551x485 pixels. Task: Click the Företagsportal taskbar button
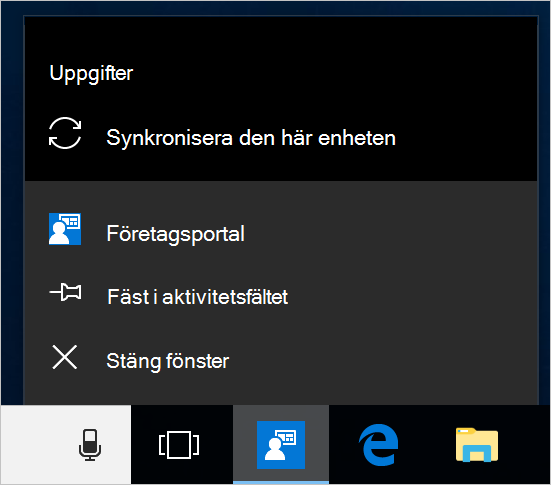[x=281, y=445]
